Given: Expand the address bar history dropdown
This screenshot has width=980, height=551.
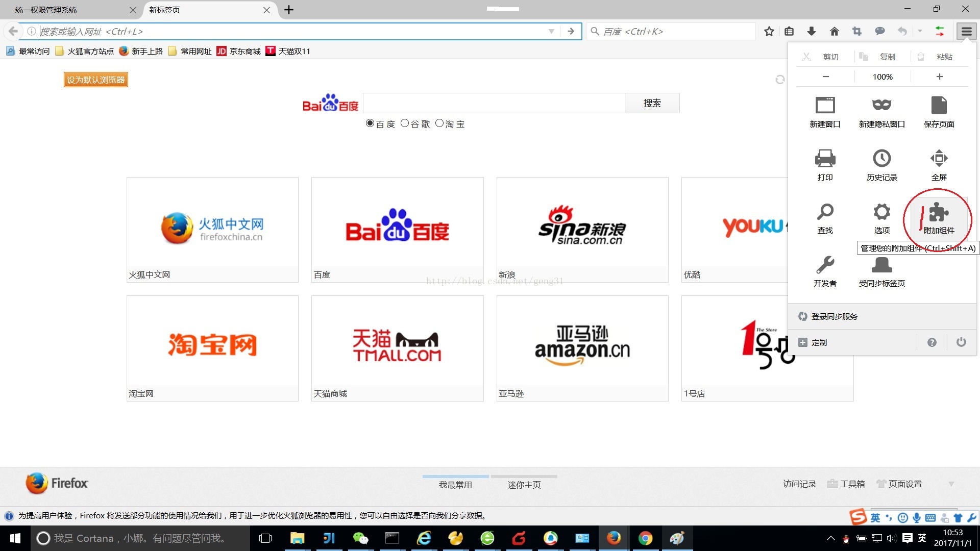Looking at the screenshot, I should [551, 32].
